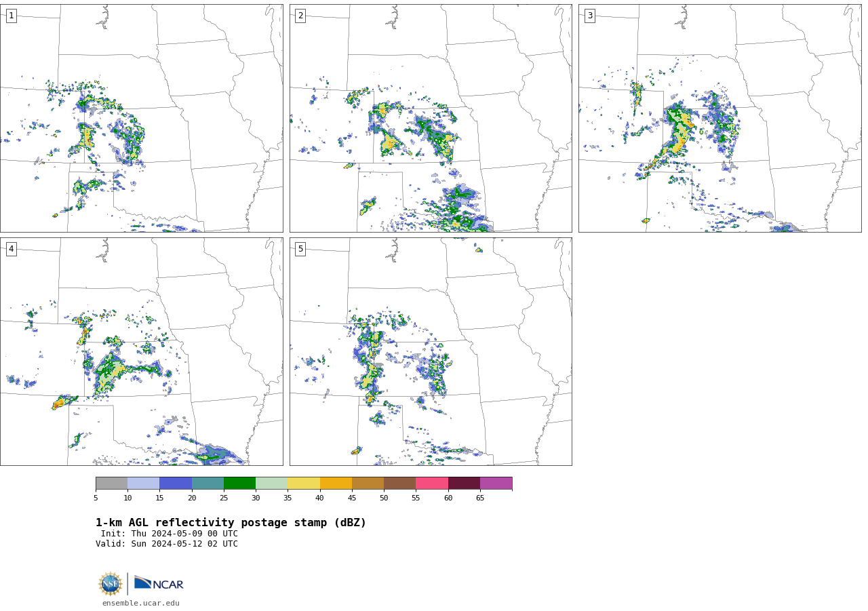Open ensemble member 1 reflectivity map
Screen dimensions: 868x611
point(141,118)
